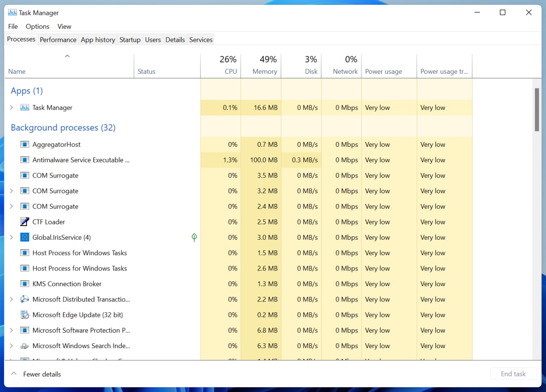Select Microsoft Edge Update (32 bit) row
This screenshot has width=546, height=392.
point(238,315)
